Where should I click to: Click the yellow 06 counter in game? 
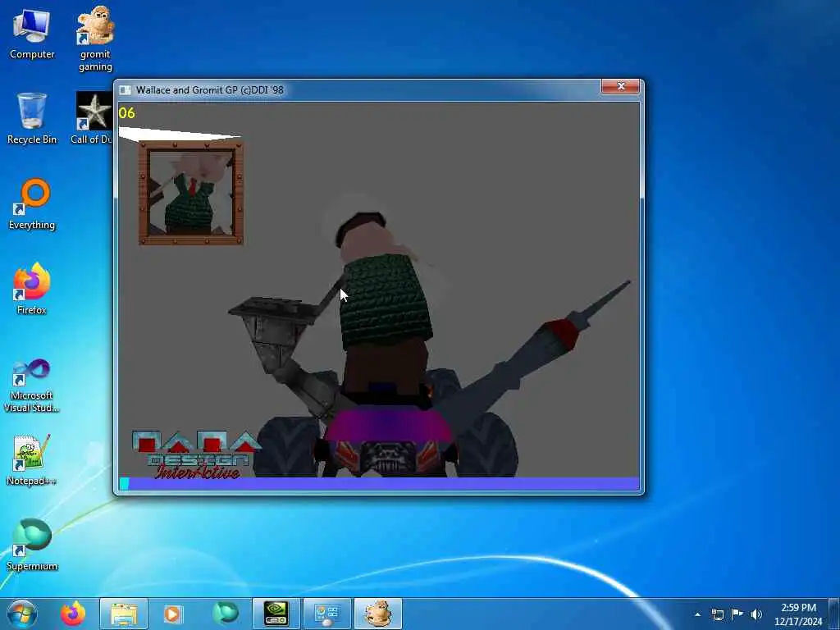coord(127,113)
